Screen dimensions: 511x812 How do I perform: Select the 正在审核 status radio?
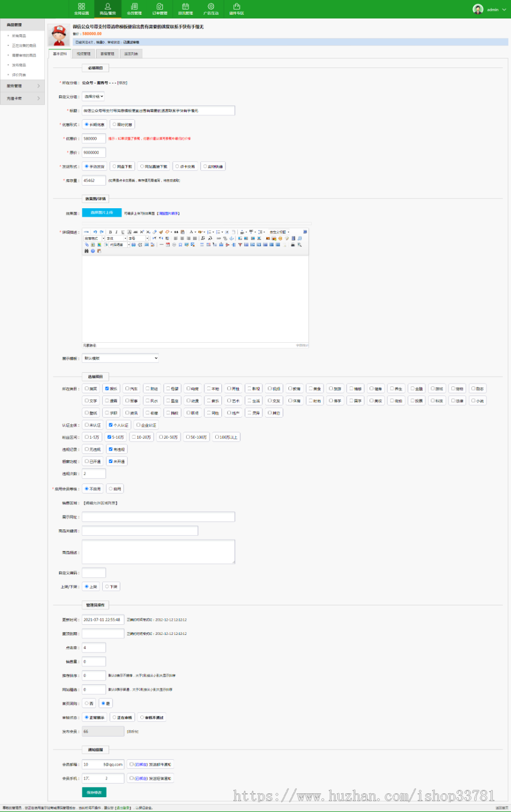pos(114,717)
